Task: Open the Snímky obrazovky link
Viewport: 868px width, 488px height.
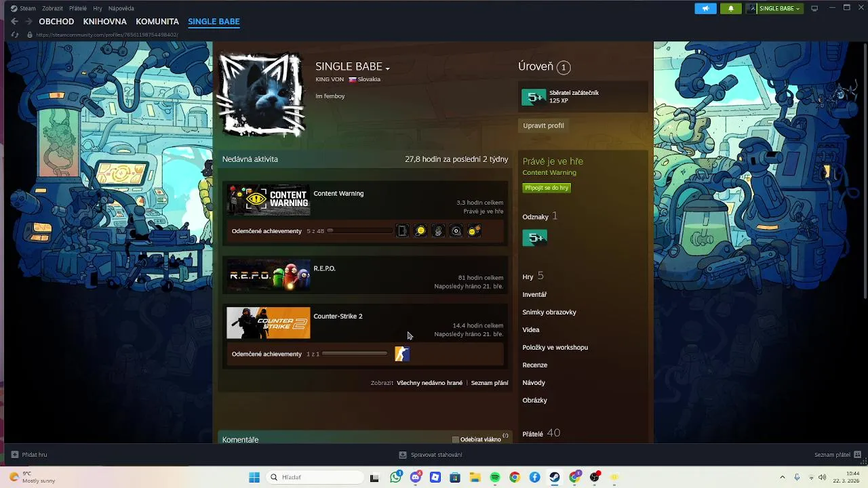Action: (549, 312)
